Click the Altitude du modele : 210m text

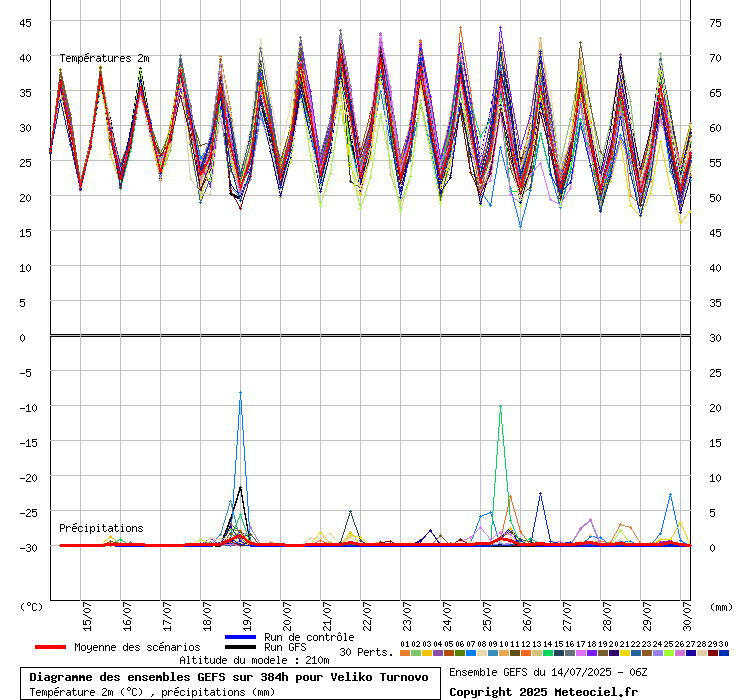tap(254, 660)
